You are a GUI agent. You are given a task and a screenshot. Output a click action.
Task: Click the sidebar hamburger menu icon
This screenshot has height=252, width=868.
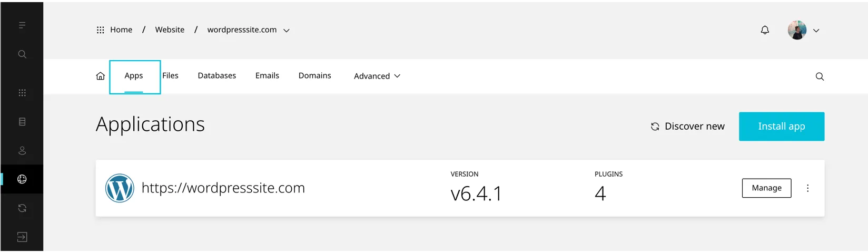click(22, 25)
